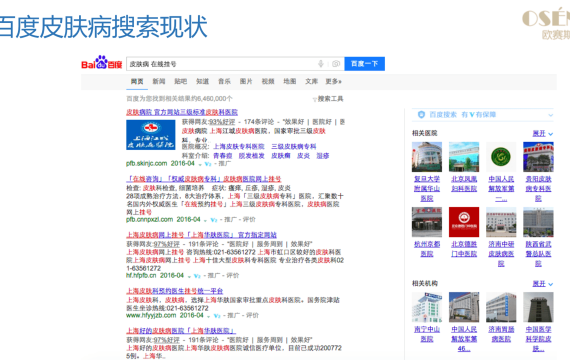Open result 上海皮肤科预约医生挂号统一平台
This screenshot has width=570, height=360.
coord(174,291)
